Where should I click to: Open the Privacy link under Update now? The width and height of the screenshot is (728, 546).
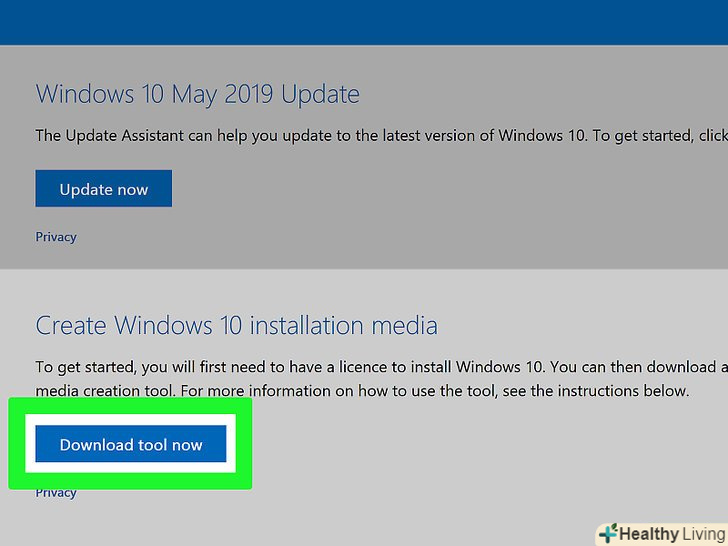click(56, 237)
